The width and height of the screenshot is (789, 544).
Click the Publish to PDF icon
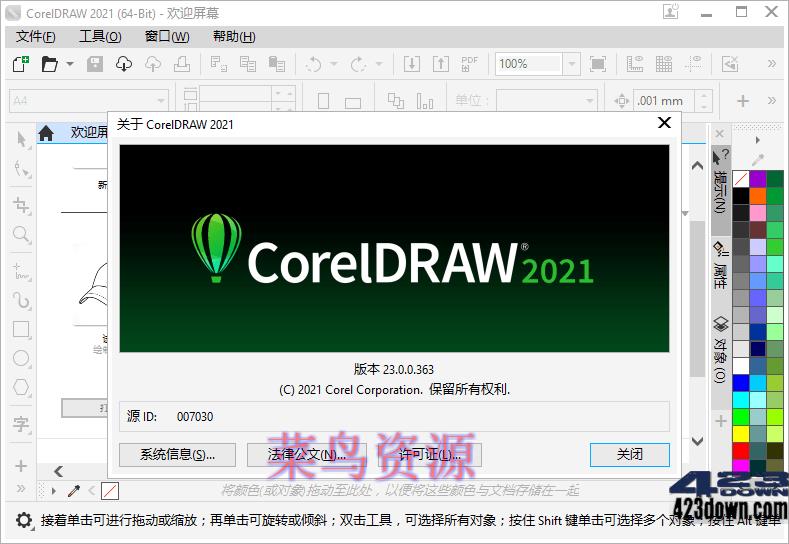click(469, 64)
